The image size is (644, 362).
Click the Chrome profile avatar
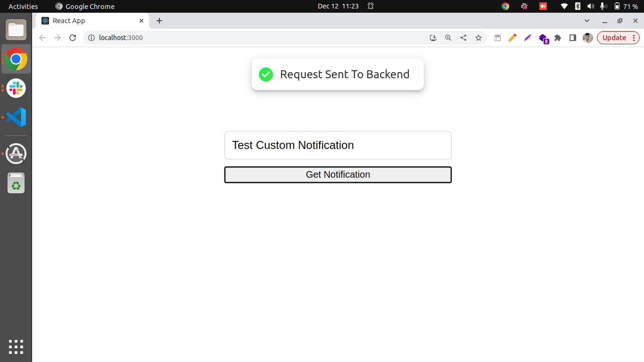(587, 38)
